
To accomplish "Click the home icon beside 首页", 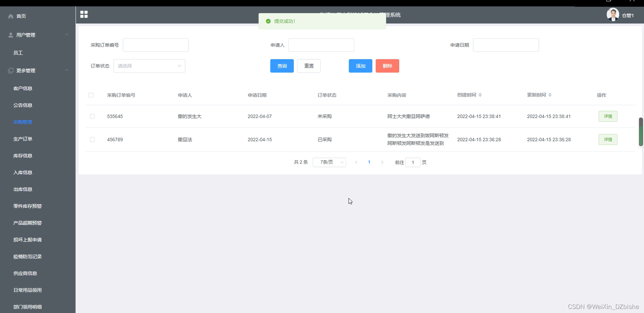I will click(11, 16).
